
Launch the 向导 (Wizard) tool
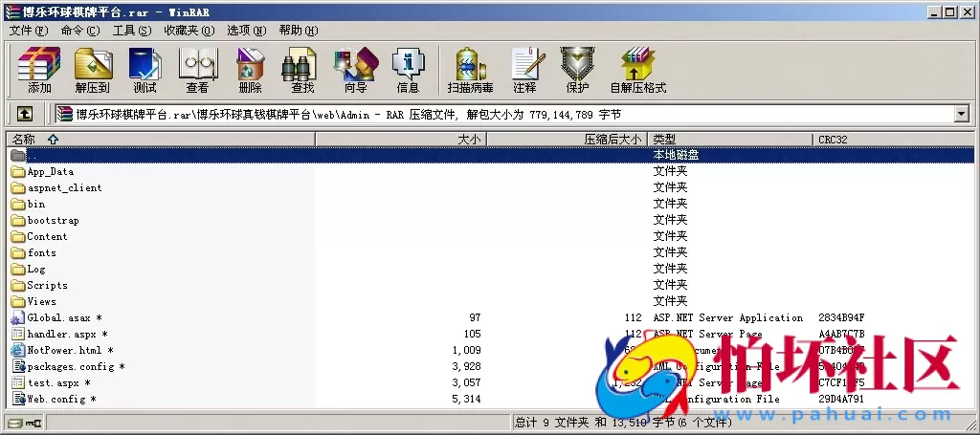pos(356,69)
